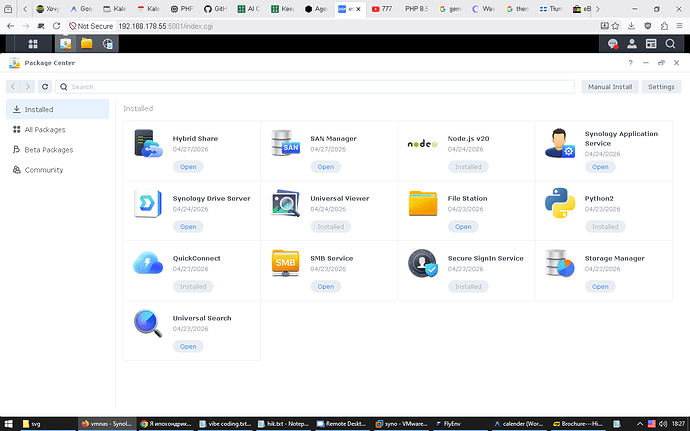Click Installed button under Python2
Image resolution: width=690 pixels, height=431 pixels.
[x=605, y=227]
